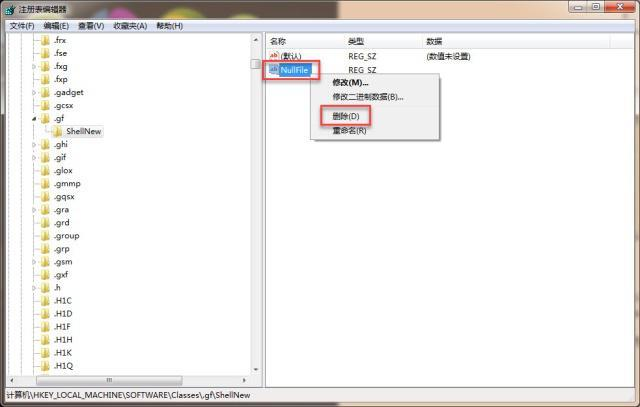Click the Registry Editor title bar icon
Image resolution: width=640 pixels, height=407 pixels.
pyautogui.click(x=11, y=9)
